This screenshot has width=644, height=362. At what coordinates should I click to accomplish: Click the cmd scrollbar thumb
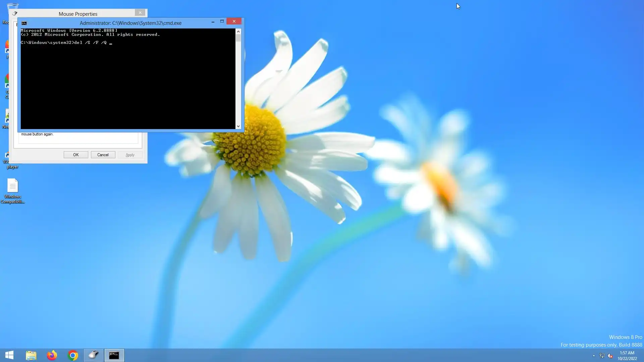coord(238,38)
